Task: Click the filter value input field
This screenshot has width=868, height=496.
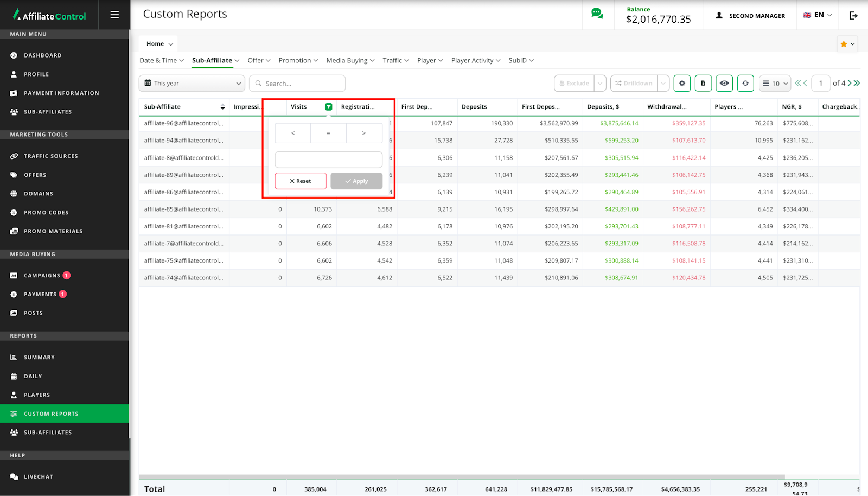Action: click(x=328, y=160)
